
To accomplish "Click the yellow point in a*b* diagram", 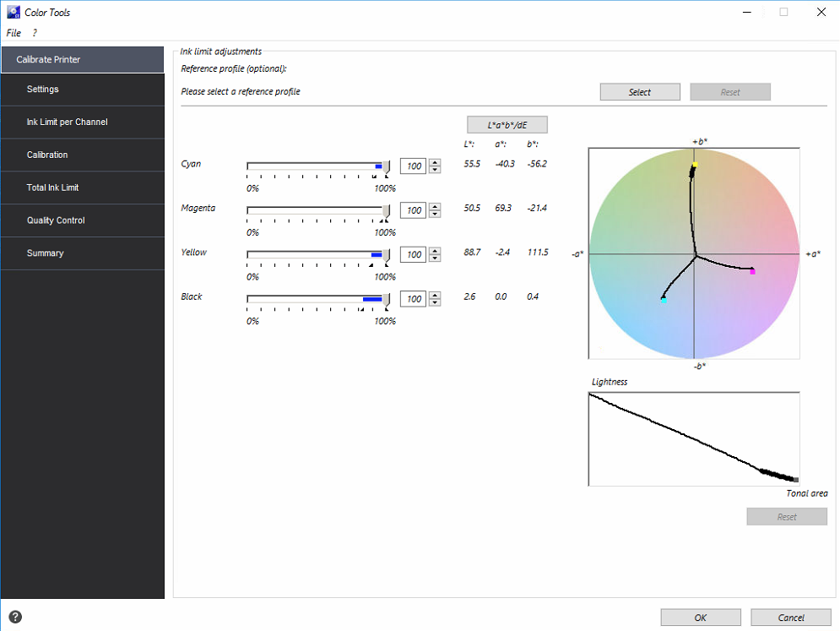I will click(695, 165).
